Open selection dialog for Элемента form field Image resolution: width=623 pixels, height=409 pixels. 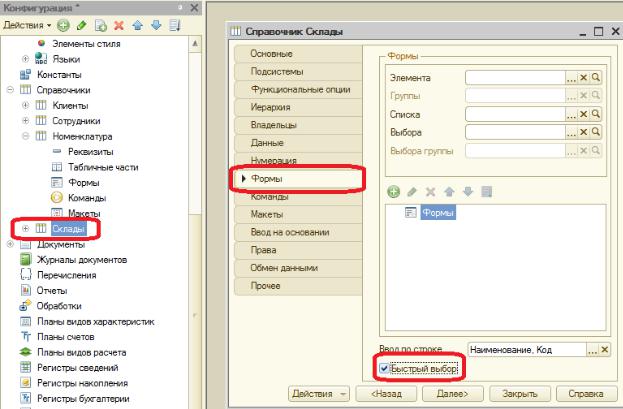coord(571,78)
